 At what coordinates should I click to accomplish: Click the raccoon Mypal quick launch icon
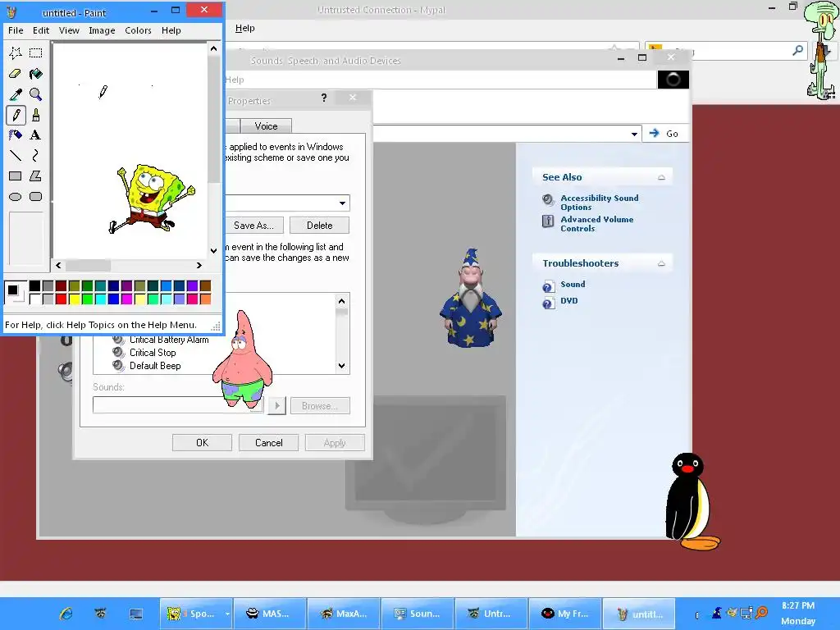click(x=100, y=614)
